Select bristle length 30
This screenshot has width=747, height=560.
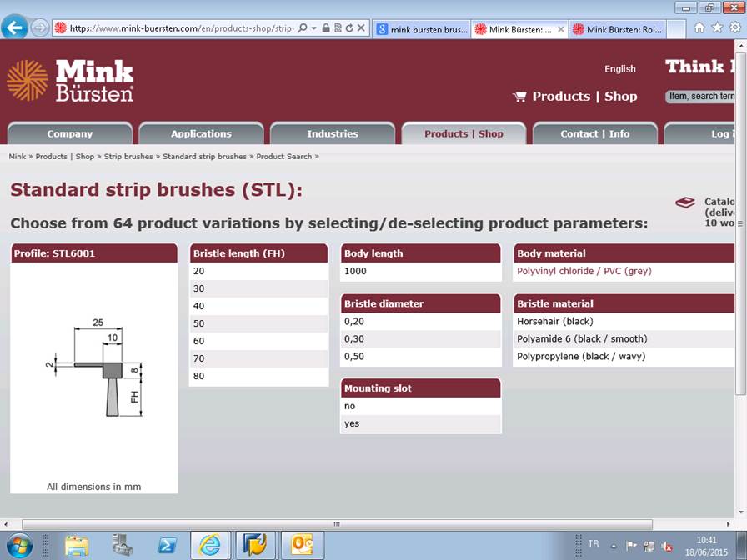click(258, 288)
